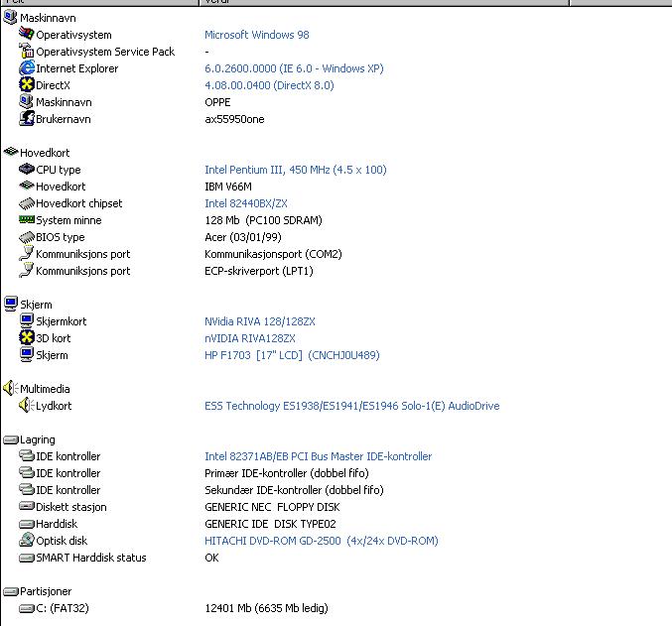This screenshot has width=672, height=626.
Task: Click the Multimedia section speaker icon
Action: pyautogui.click(x=11, y=388)
